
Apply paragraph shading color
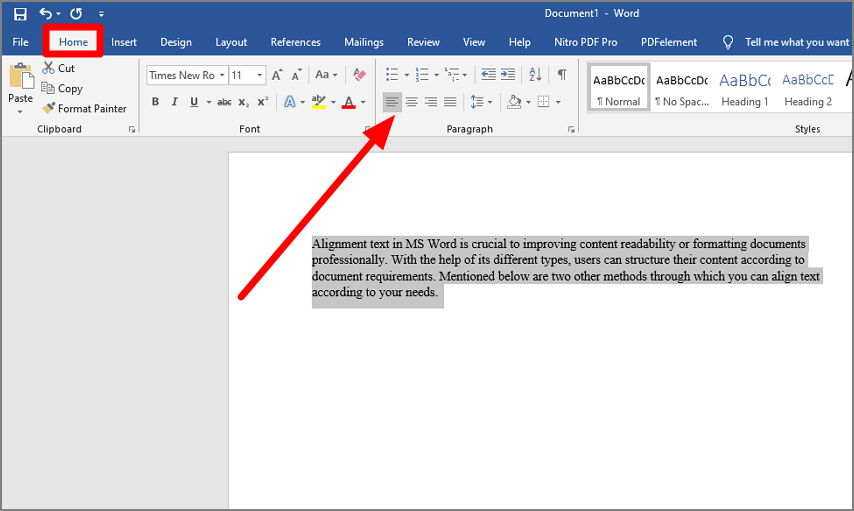click(514, 102)
